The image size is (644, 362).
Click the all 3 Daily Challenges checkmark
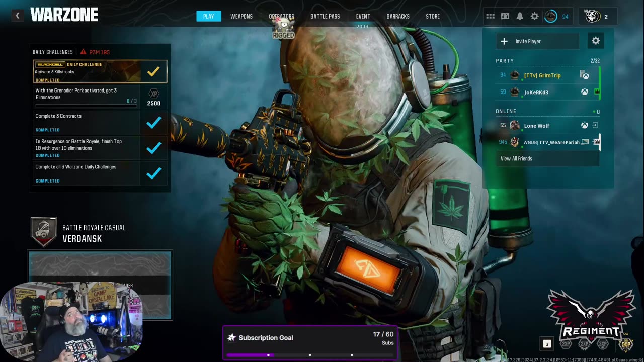(x=153, y=173)
